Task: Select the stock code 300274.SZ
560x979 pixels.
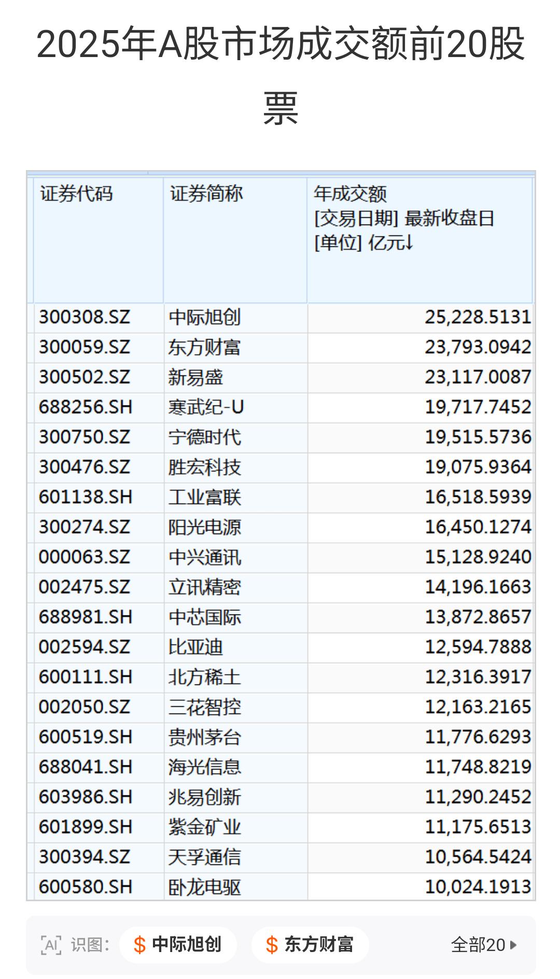Action: (85, 527)
